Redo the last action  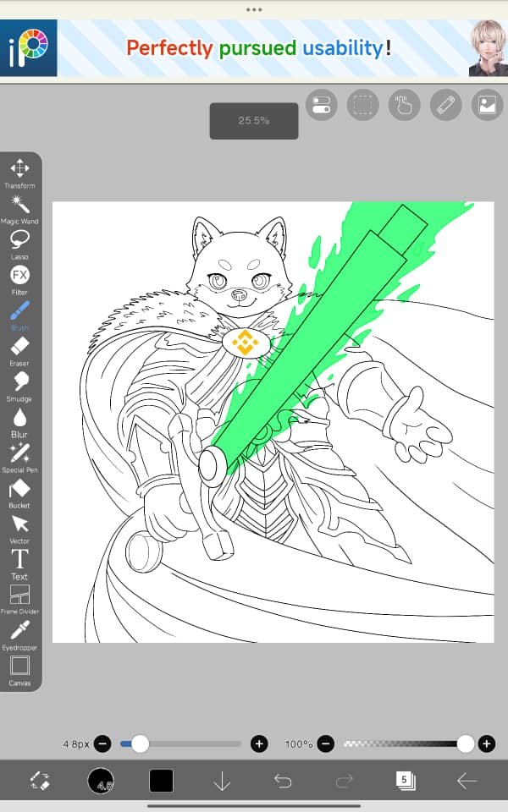pos(345,781)
